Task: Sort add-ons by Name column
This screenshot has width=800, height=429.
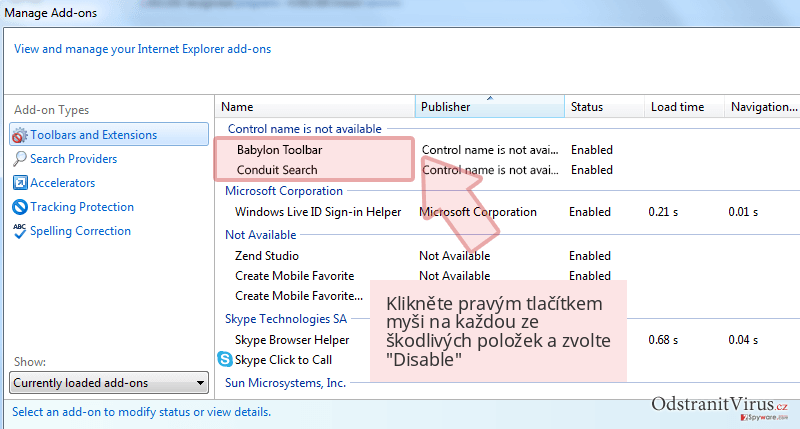Action: (315, 107)
